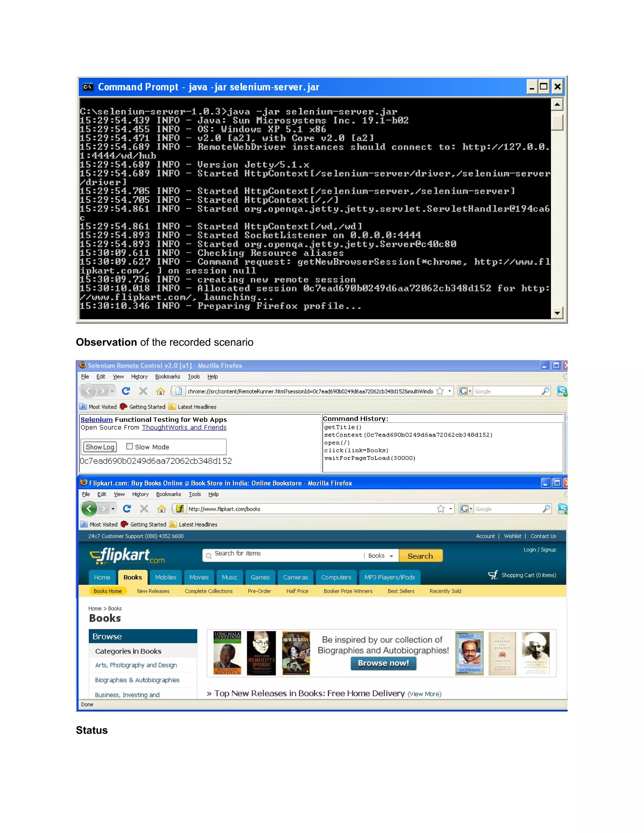Image resolution: width=644 pixels, height=833 pixels.
Task: Open ThoughtWorks and Friends link
Action: coord(184,428)
